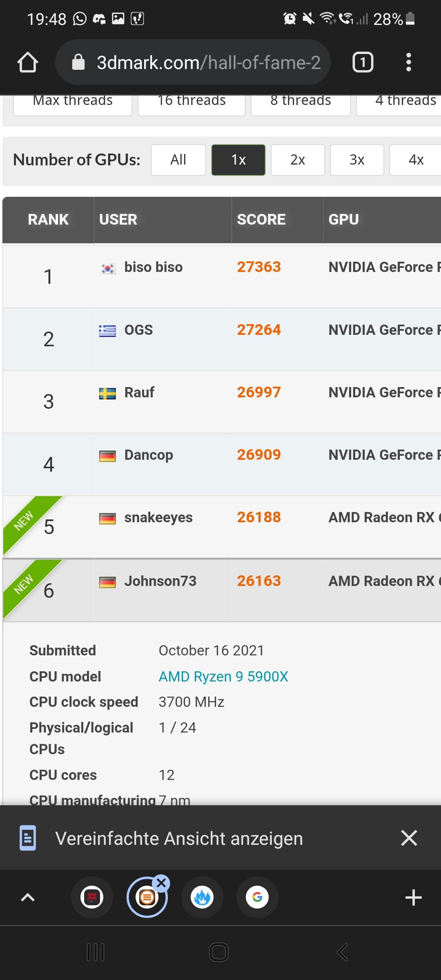This screenshot has height=980, width=441.
Task: Expand the snakeeyes result row
Action: point(222,527)
